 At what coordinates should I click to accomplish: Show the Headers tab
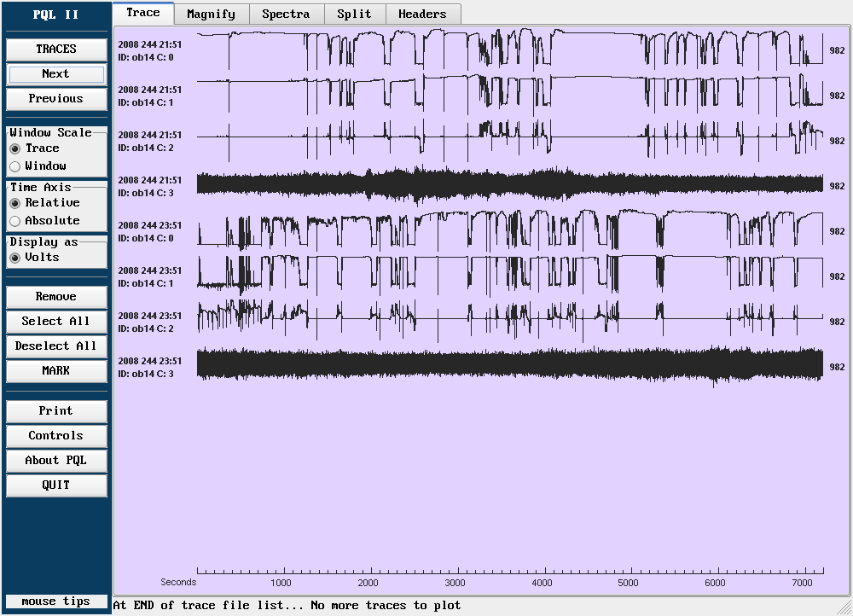click(422, 14)
